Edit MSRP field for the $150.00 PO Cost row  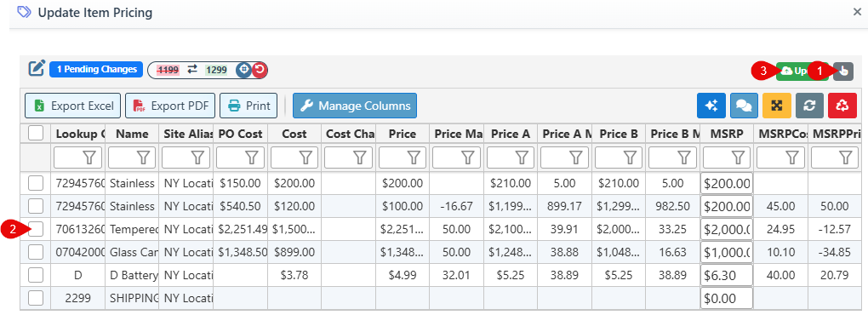[x=726, y=183]
